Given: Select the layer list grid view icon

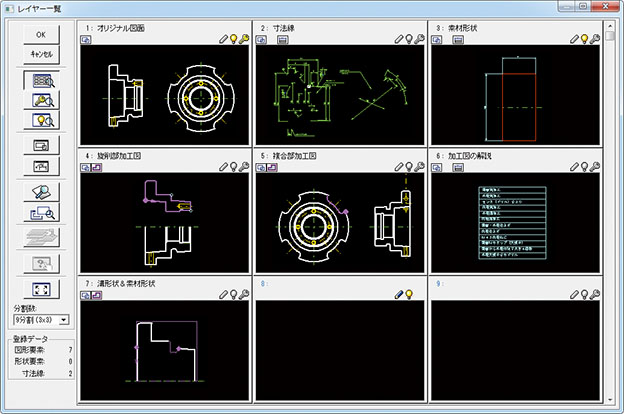Looking at the screenshot, I should 41,80.
